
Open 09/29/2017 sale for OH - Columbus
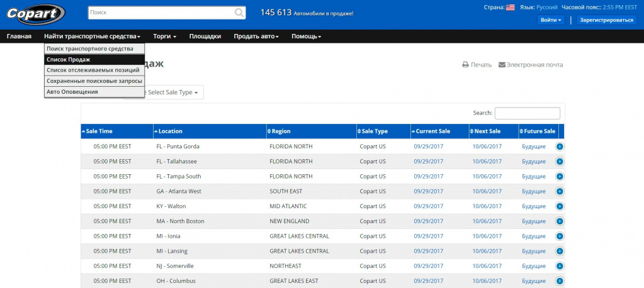[428, 281]
